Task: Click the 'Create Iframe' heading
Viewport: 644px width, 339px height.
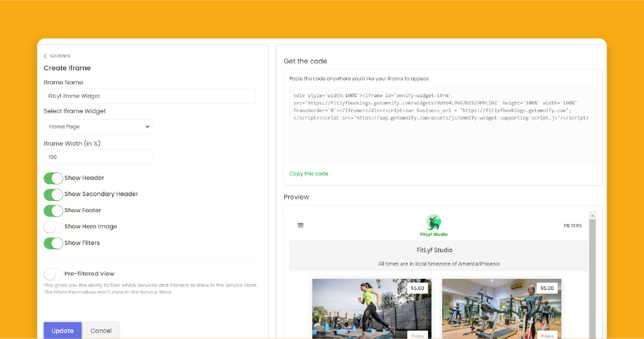Action: [67, 68]
